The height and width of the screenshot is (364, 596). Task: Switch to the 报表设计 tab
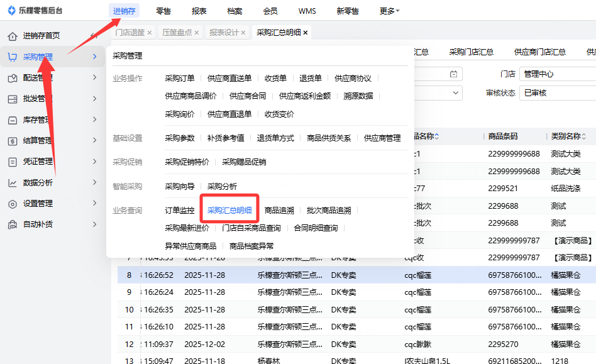point(224,33)
